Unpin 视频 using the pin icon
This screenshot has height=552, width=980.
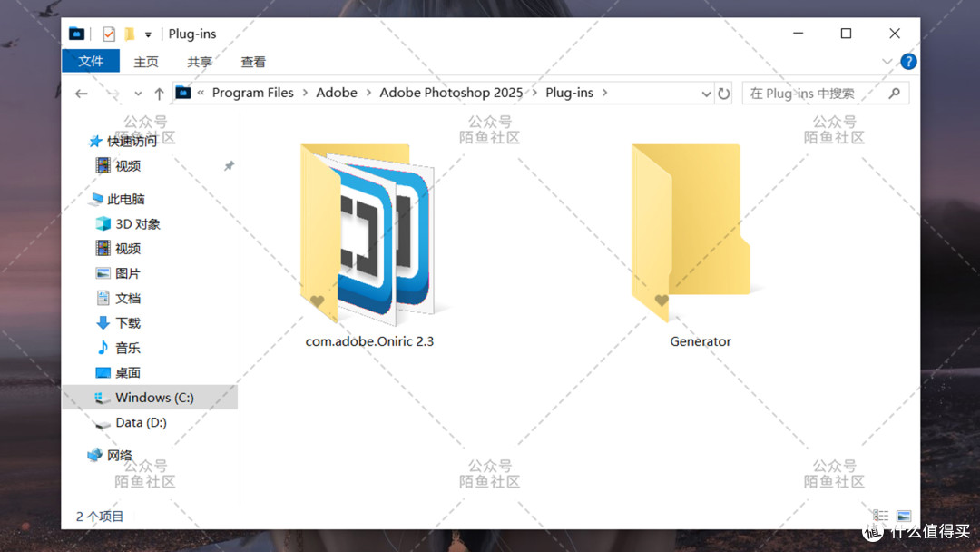[229, 165]
